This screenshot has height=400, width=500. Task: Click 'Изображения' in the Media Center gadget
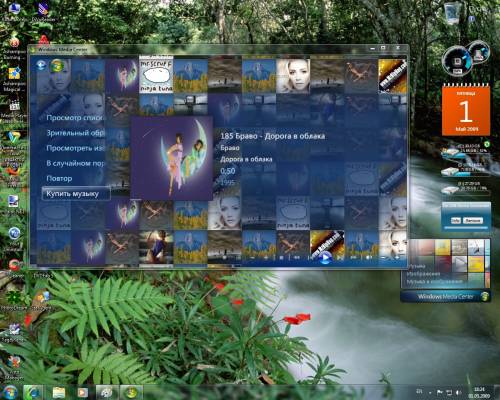point(423,274)
